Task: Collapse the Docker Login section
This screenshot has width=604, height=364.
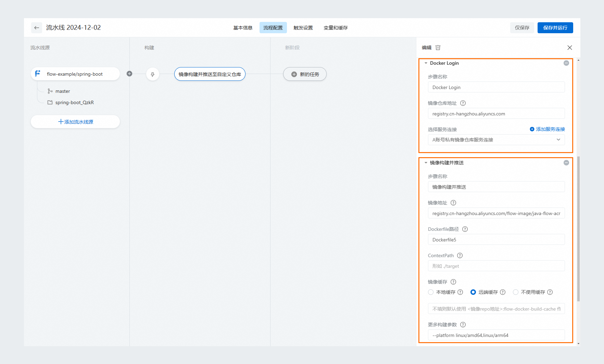Action: point(426,63)
